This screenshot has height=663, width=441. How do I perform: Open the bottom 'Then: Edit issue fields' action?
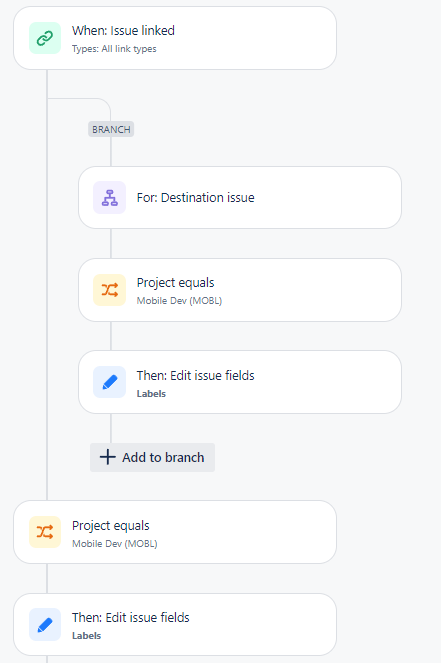click(x=175, y=625)
